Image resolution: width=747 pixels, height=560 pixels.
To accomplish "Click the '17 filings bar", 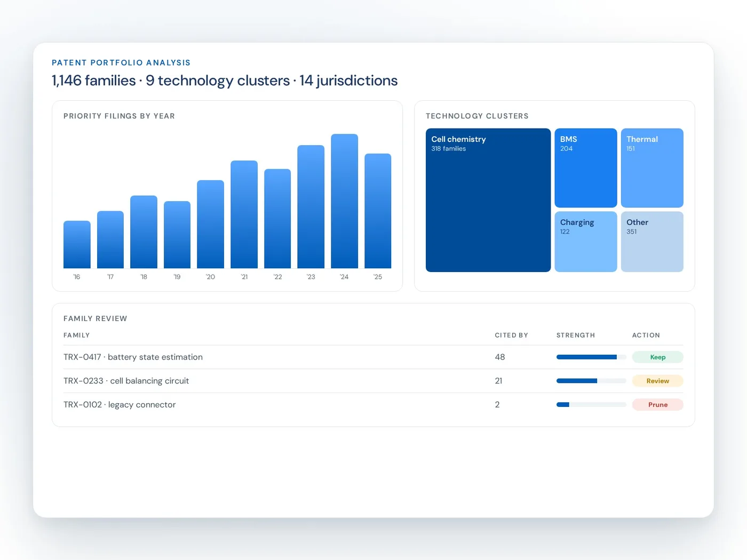I will 110,240.
